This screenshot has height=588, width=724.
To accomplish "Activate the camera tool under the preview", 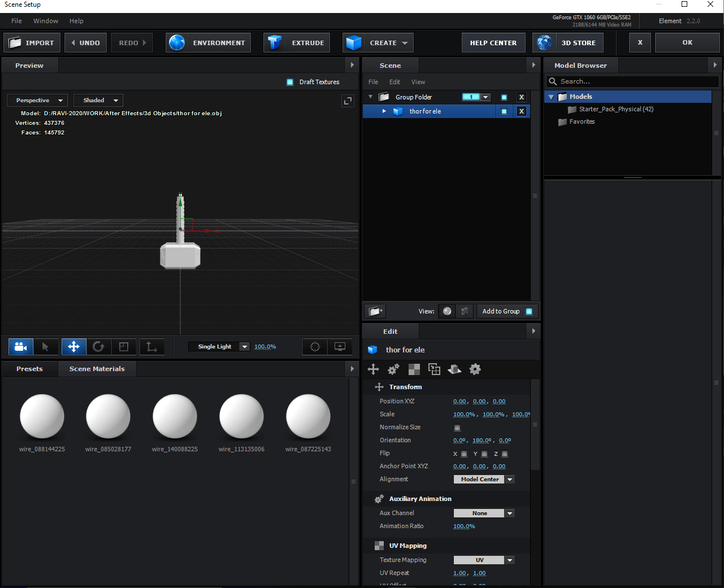I will click(21, 347).
